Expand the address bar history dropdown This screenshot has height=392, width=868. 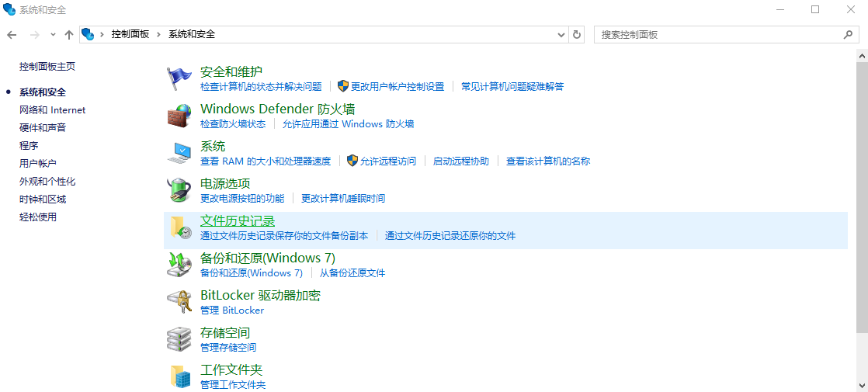coord(562,34)
